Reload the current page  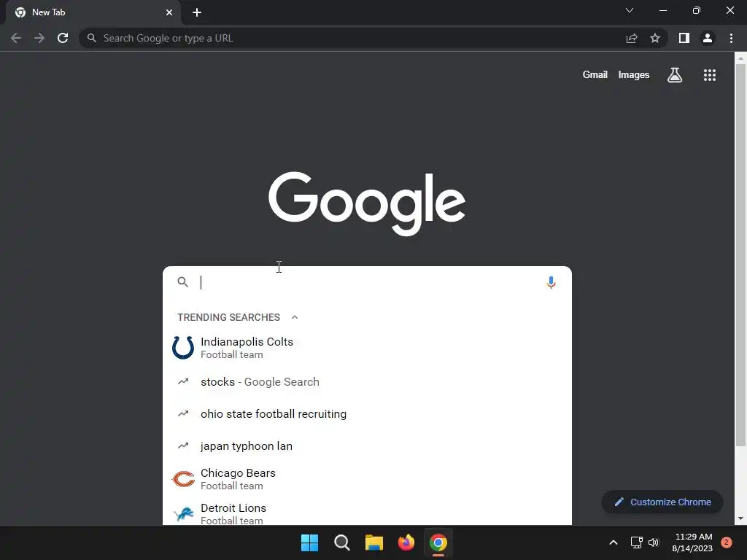pyautogui.click(x=63, y=38)
